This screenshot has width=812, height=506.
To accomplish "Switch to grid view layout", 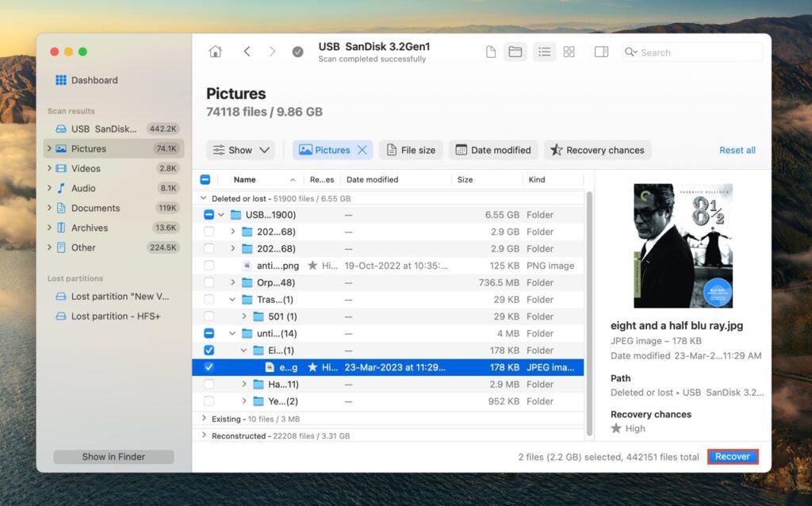I will (x=569, y=52).
